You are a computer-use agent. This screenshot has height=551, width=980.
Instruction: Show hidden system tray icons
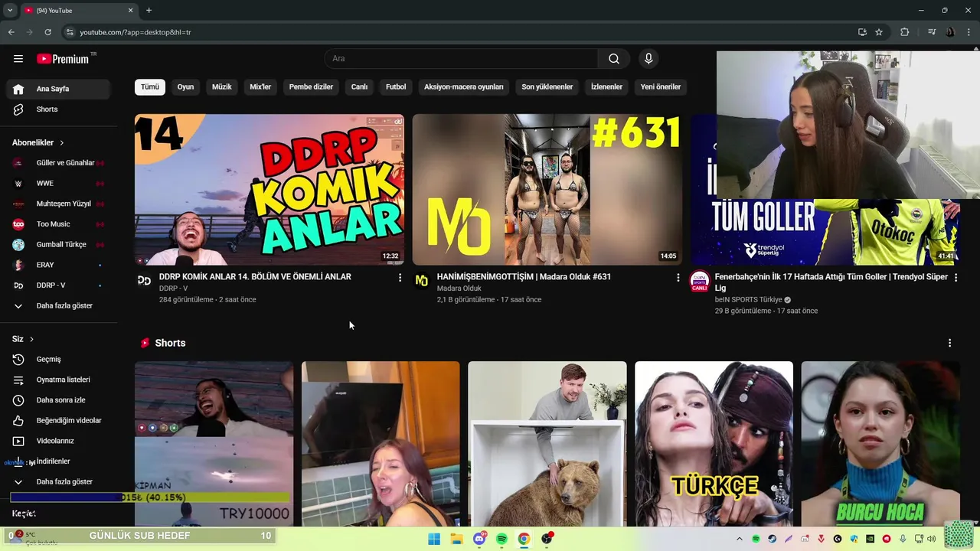click(x=739, y=539)
